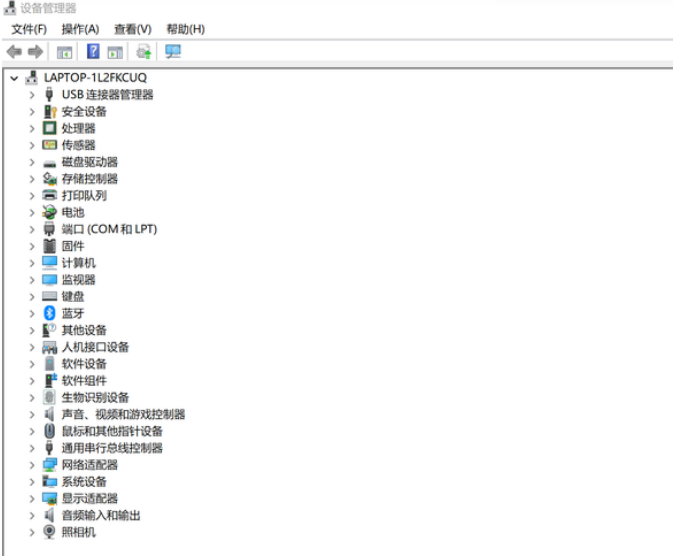Click the update driver toolbar icon

pyautogui.click(x=144, y=52)
